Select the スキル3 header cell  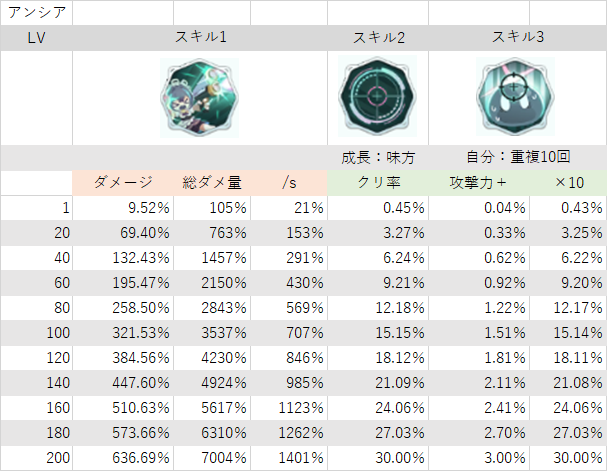[x=518, y=38]
